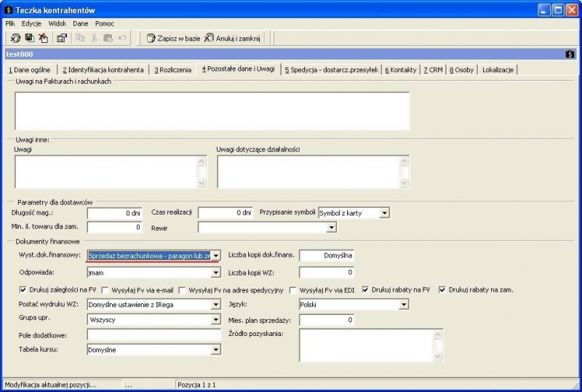Click the floppy disk save icon in toolbar
The image size is (582, 392).
tap(29, 38)
